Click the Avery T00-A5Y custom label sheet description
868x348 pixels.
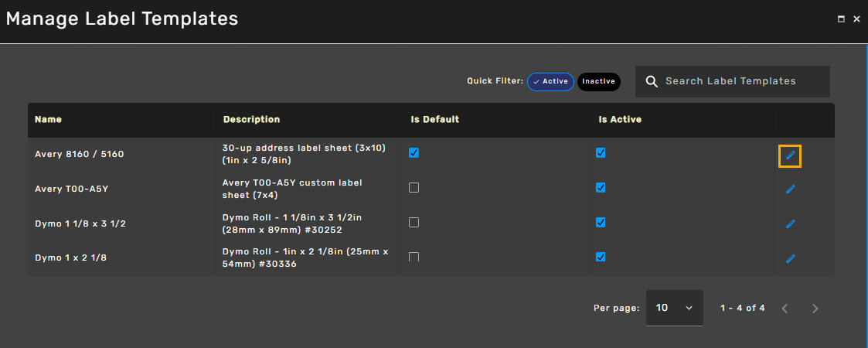click(292, 189)
